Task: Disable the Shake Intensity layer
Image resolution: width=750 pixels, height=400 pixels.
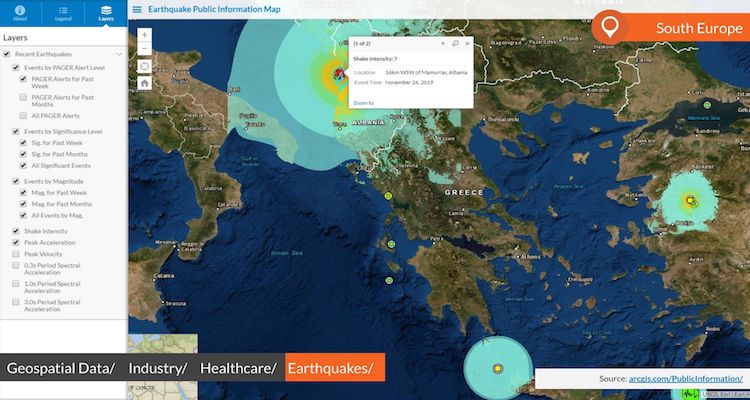Action: [x=16, y=231]
